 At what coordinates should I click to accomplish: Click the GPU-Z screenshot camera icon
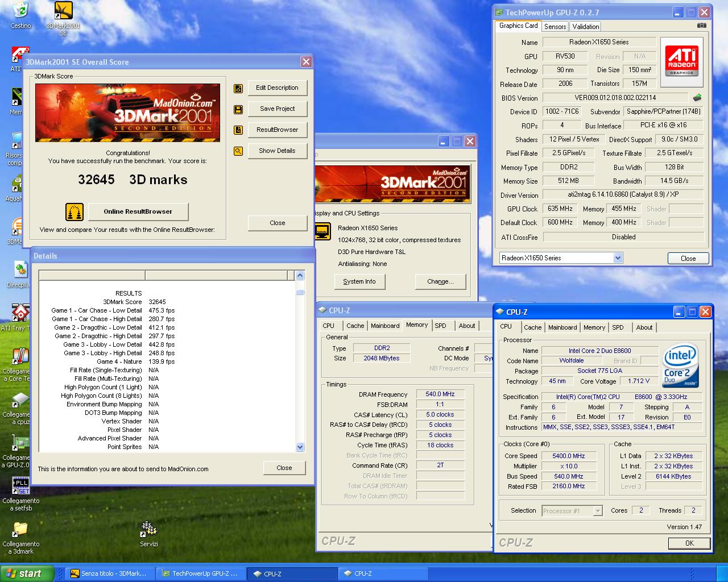pos(701,26)
